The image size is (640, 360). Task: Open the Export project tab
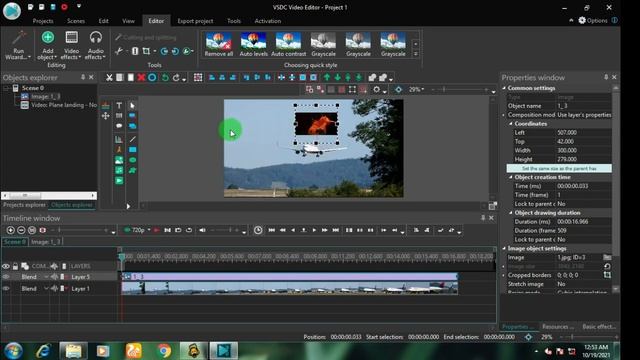[x=195, y=21]
